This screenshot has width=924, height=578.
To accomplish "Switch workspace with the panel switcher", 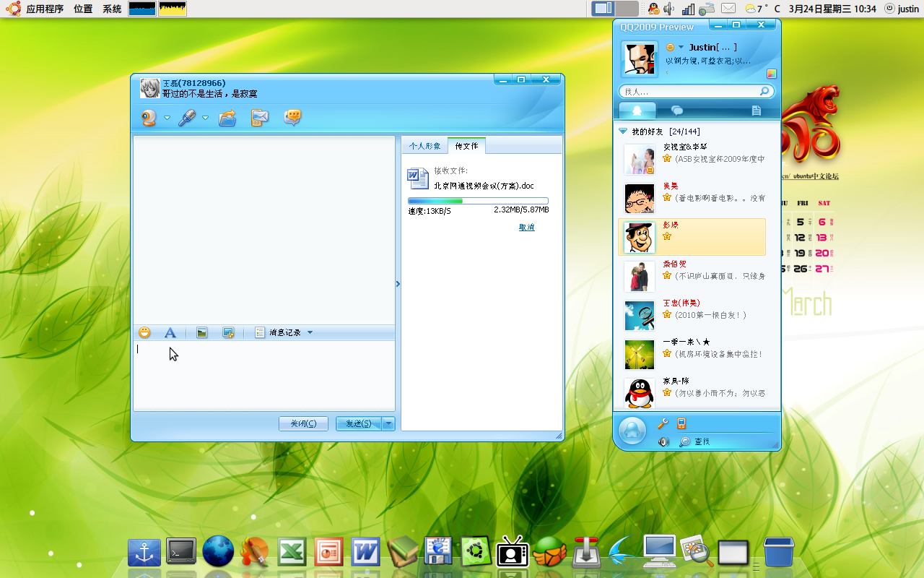I will tap(615, 9).
